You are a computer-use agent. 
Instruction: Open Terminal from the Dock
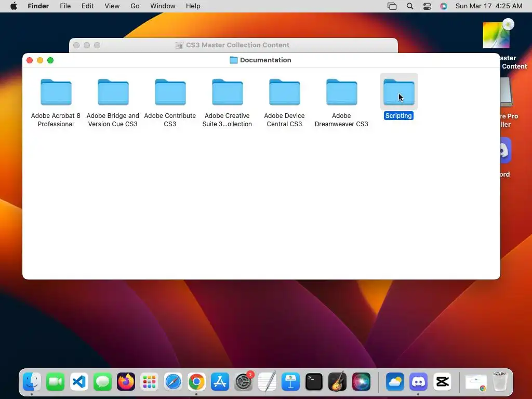314,382
